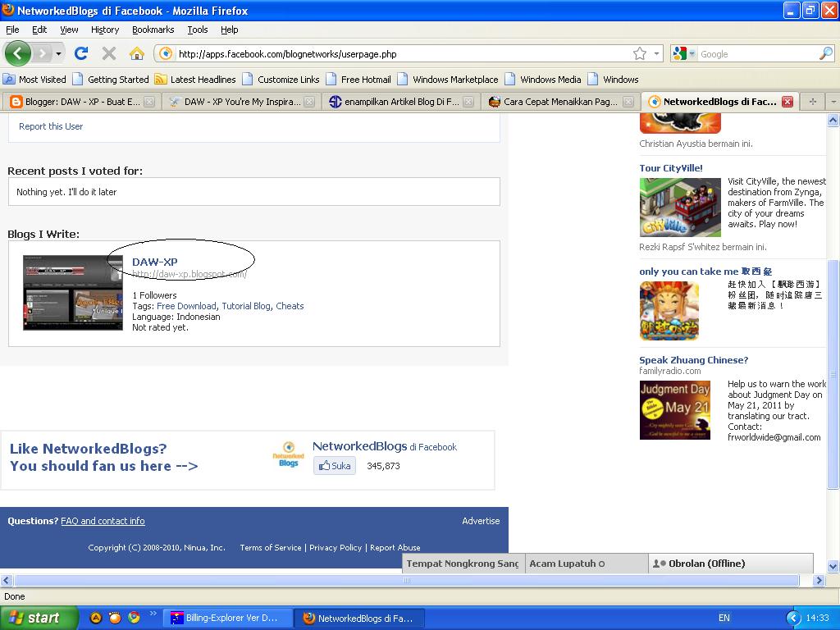
Task: Switch to DAW - XP You're My Inspira tab
Action: click(240, 101)
